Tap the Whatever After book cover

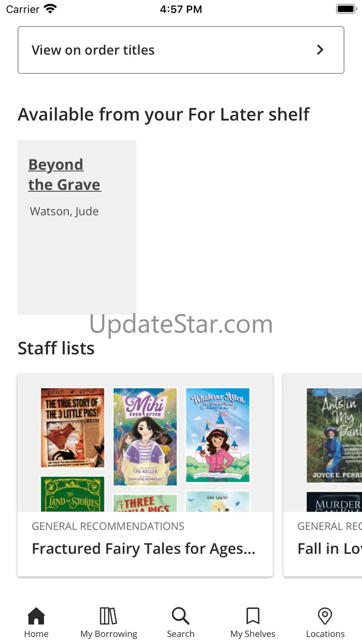[x=218, y=435]
